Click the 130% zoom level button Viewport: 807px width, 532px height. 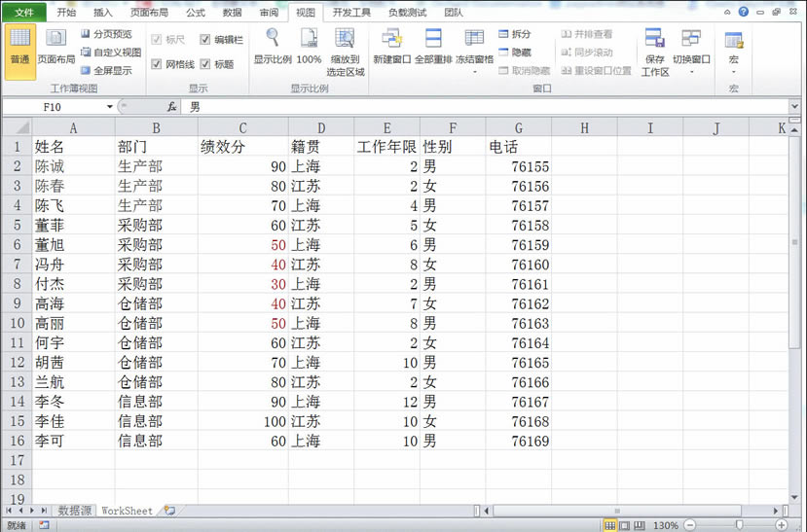click(665, 525)
